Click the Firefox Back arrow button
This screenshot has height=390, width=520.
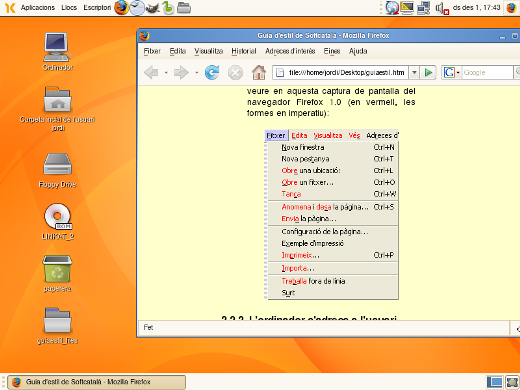pos(151,72)
